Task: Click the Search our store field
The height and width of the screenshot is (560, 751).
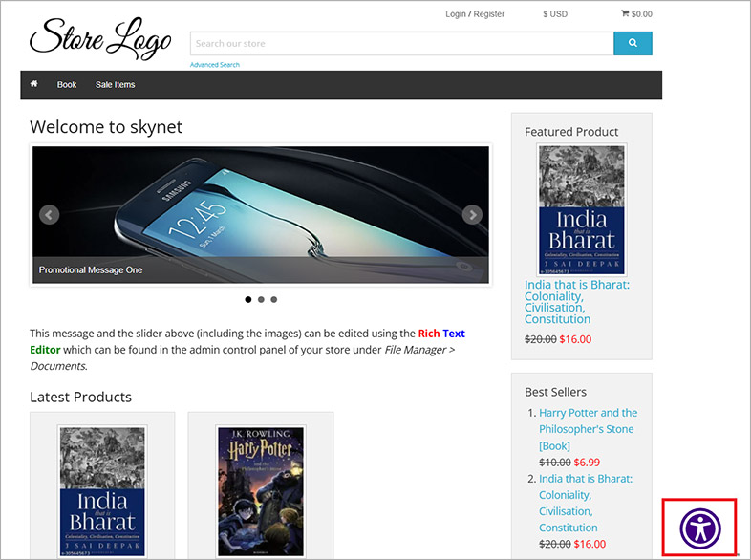Action: click(x=402, y=44)
